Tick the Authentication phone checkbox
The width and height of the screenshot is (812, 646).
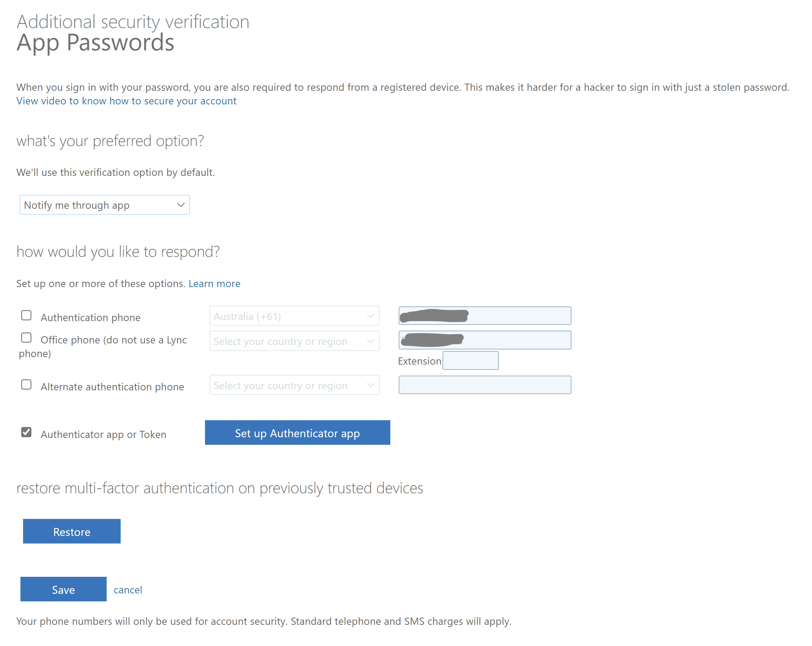click(x=26, y=315)
